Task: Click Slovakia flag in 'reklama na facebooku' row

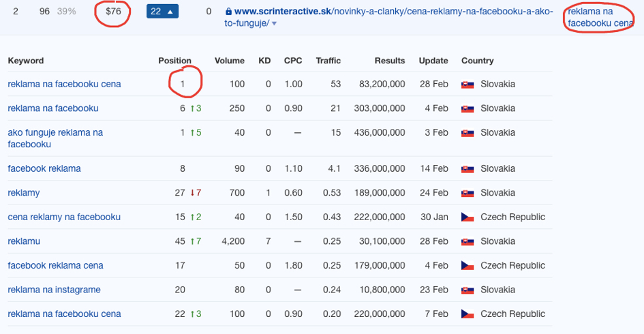Action: tap(467, 108)
